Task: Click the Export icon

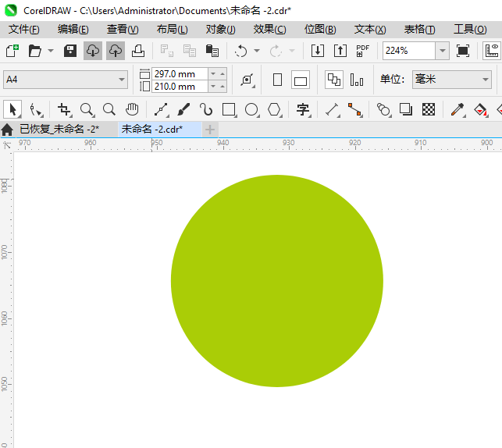Action: point(340,51)
